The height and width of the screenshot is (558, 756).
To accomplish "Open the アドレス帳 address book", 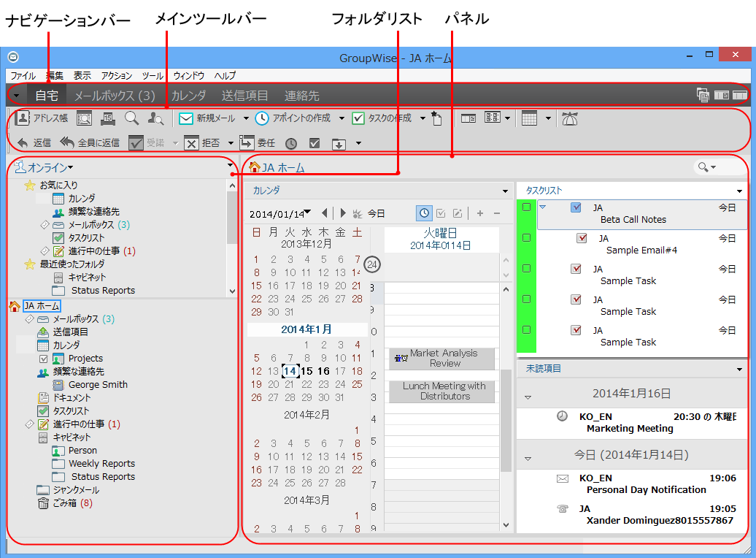I will point(42,118).
